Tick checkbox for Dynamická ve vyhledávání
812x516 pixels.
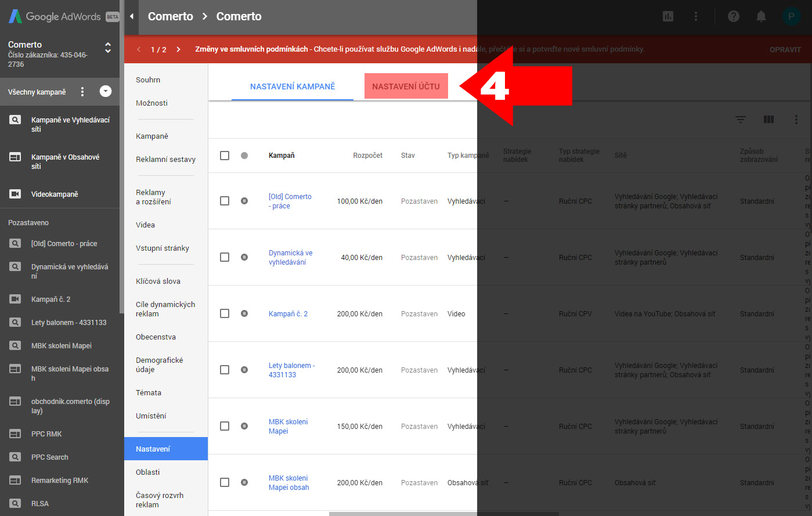pyautogui.click(x=225, y=257)
